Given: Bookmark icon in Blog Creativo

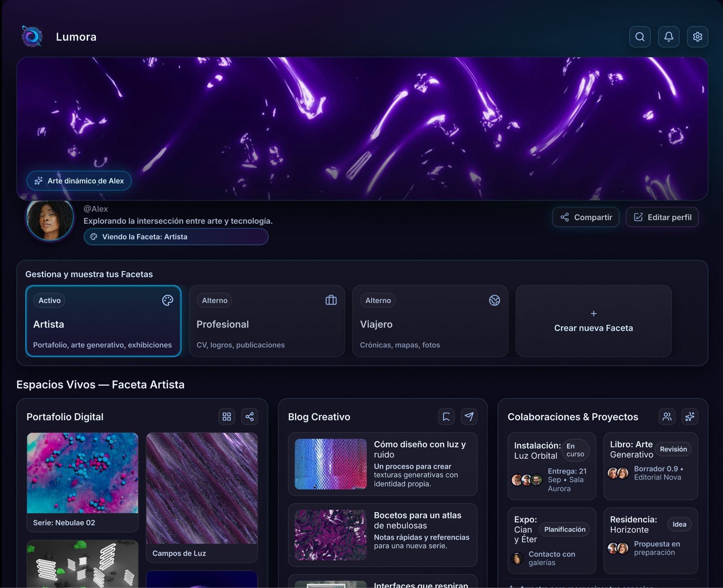Looking at the screenshot, I should [446, 417].
